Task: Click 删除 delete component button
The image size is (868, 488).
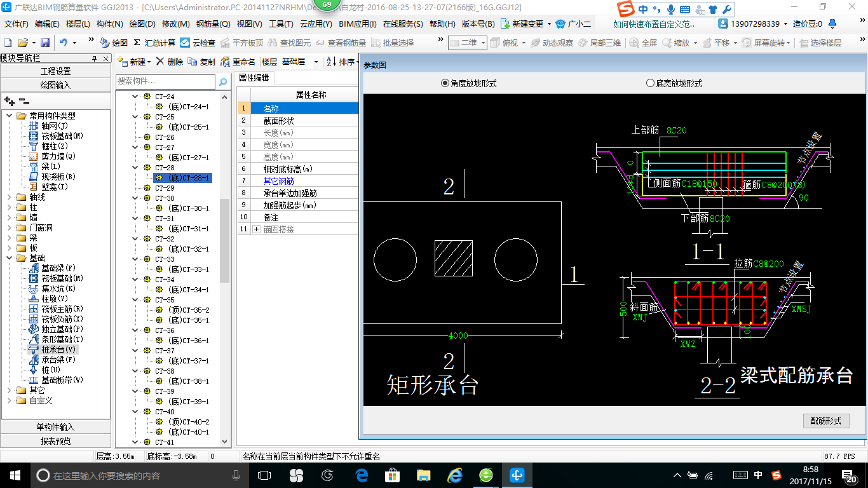Action: 170,62
